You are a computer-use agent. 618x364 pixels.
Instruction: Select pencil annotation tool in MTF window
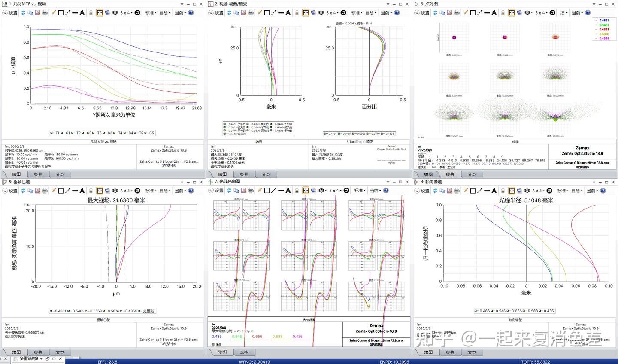(x=54, y=13)
